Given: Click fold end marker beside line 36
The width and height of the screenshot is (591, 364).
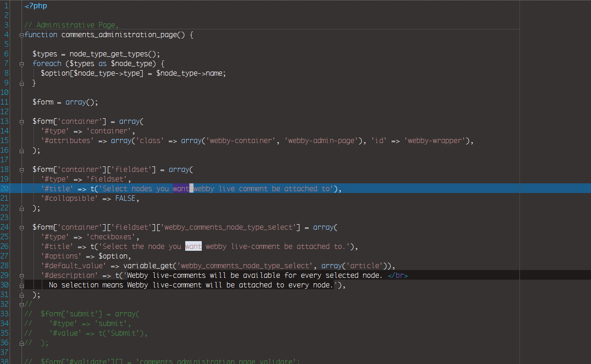Looking at the screenshot, I should [x=22, y=343].
